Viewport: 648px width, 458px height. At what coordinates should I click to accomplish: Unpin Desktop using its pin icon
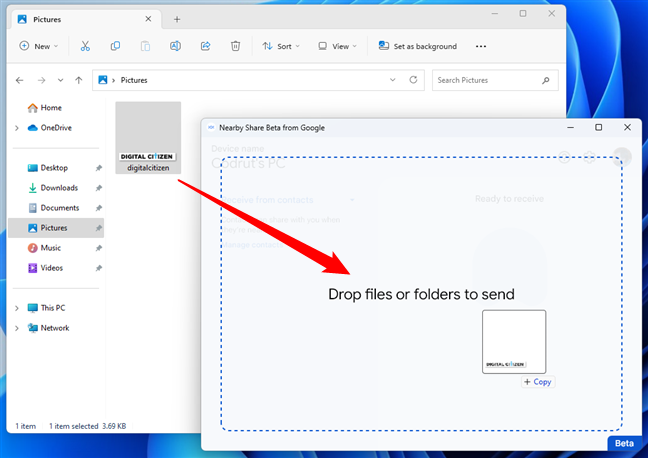click(x=98, y=168)
